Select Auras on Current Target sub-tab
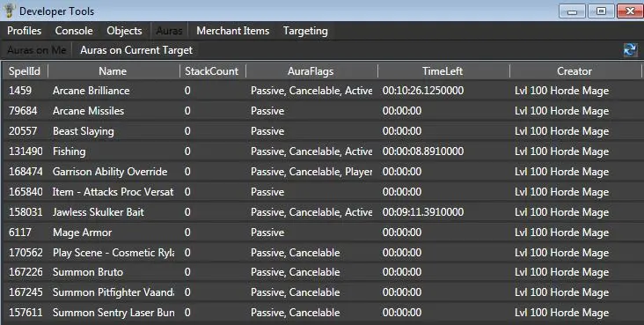Viewport: 644px width, 325px height. coord(136,50)
